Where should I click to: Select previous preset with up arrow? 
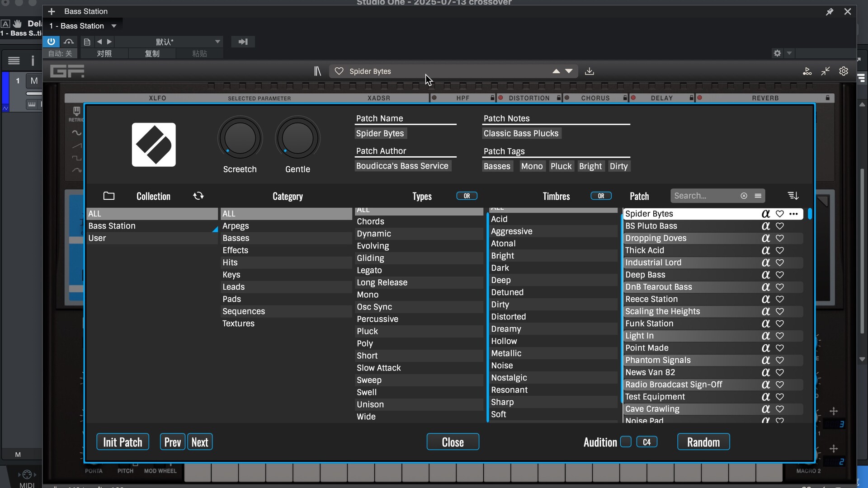pyautogui.click(x=556, y=71)
